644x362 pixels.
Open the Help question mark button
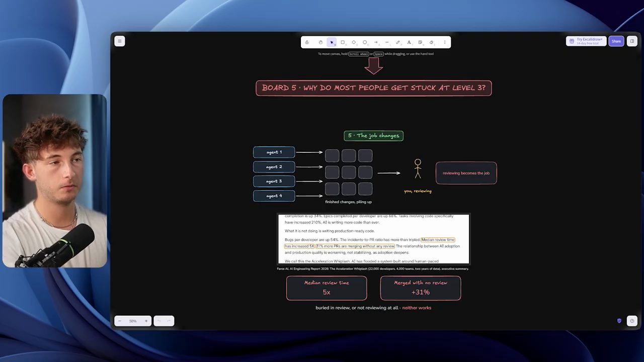click(632, 321)
